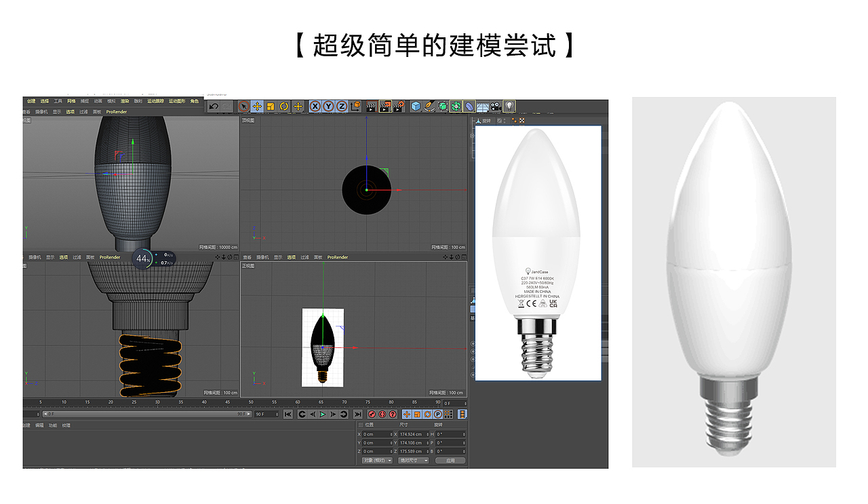The image size is (868, 504).
Task: Toggle point level animation dots icon
Action: (x=448, y=414)
